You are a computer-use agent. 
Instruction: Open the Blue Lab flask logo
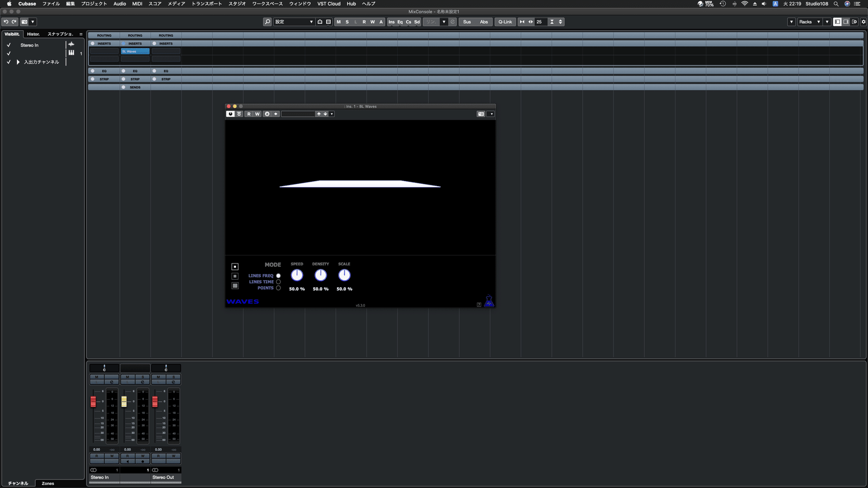[x=489, y=301]
